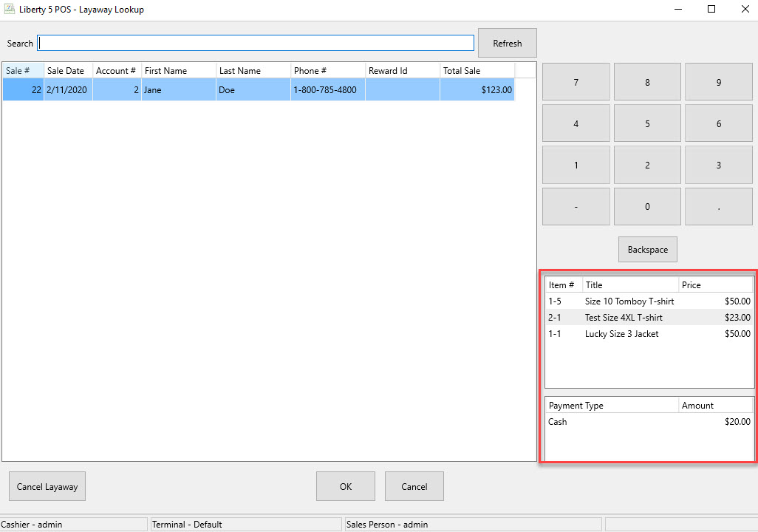Select sale number 22 cell
This screenshot has height=532, width=758.
pos(23,90)
